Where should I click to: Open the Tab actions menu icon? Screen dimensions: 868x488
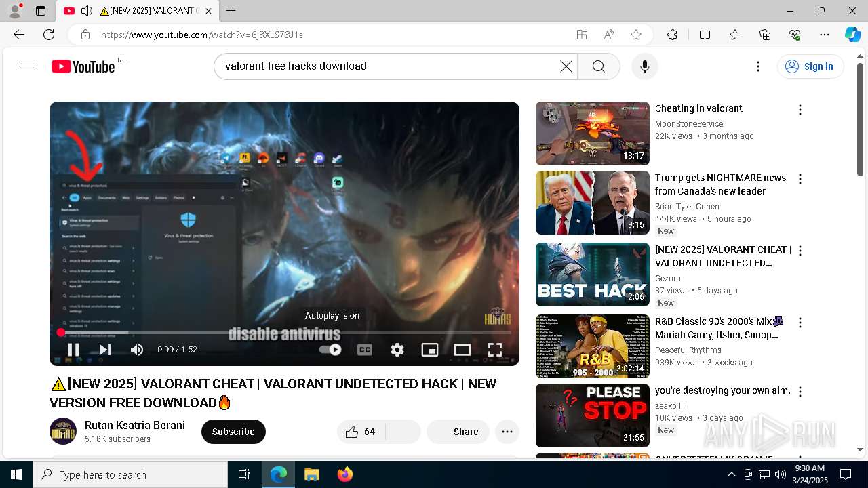(41, 11)
